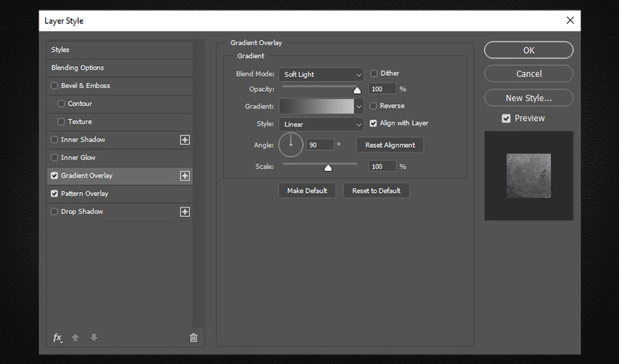Open the Style dropdown set to Linear
The width and height of the screenshot is (619, 364).
click(321, 124)
